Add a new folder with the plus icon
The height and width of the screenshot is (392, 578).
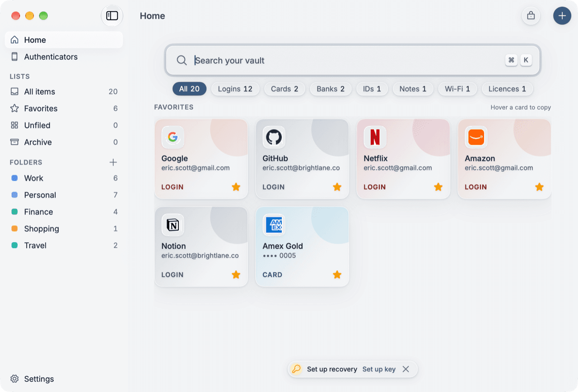click(x=113, y=162)
